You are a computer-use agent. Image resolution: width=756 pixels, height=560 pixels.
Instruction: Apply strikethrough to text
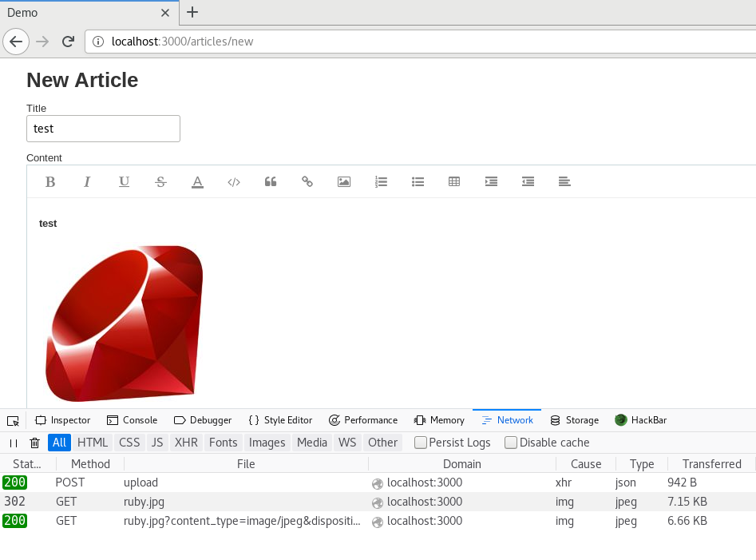(160, 182)
